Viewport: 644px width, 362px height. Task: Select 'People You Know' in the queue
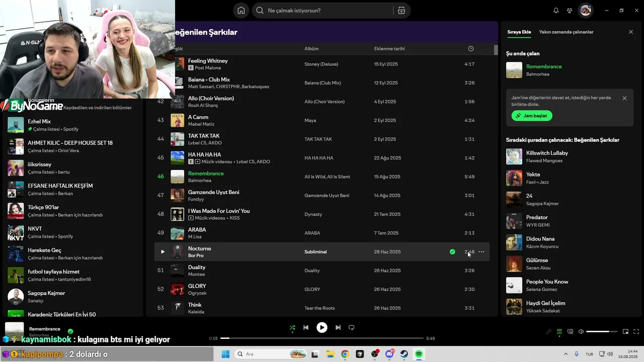(570, 285)
